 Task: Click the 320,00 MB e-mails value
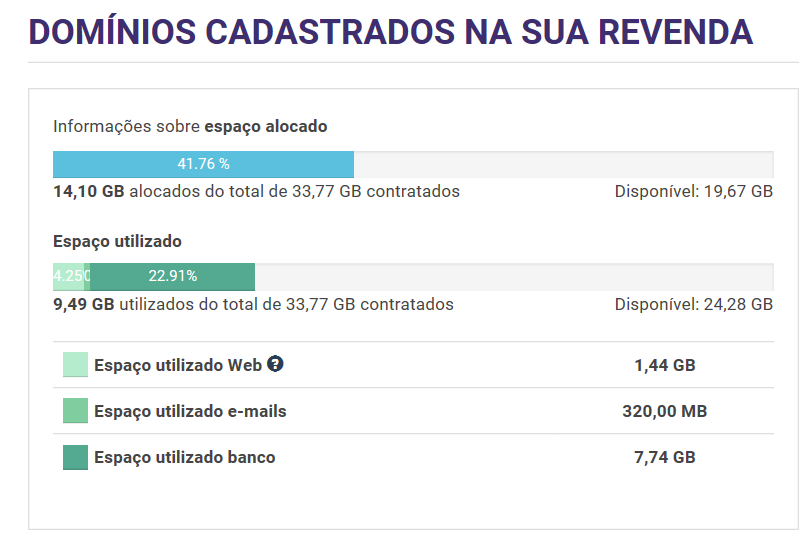pos(664,411)
